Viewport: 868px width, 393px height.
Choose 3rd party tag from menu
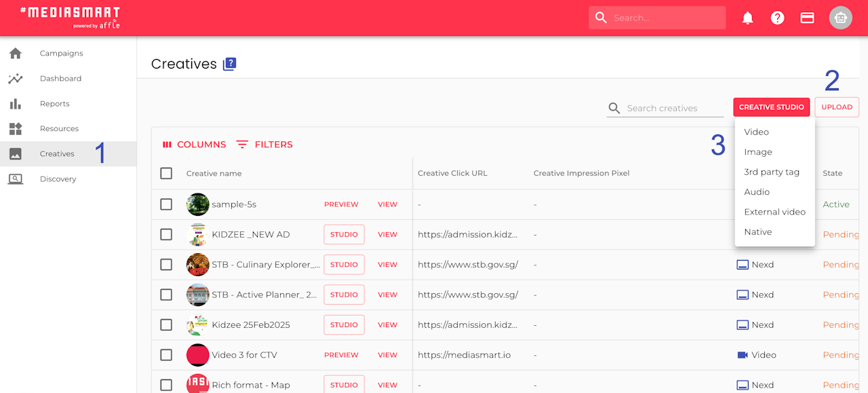click(772, 172)
